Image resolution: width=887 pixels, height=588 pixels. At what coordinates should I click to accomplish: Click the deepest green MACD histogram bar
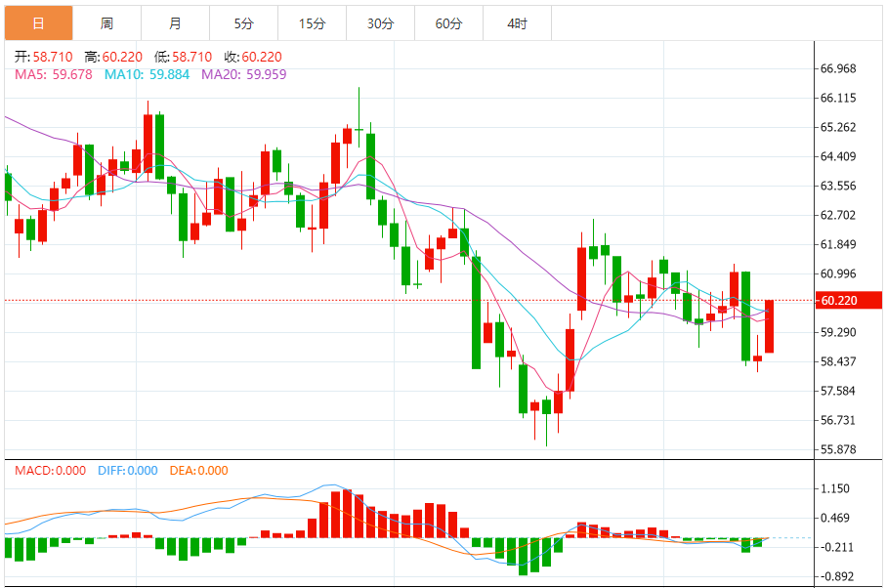[x=523, y=557]
